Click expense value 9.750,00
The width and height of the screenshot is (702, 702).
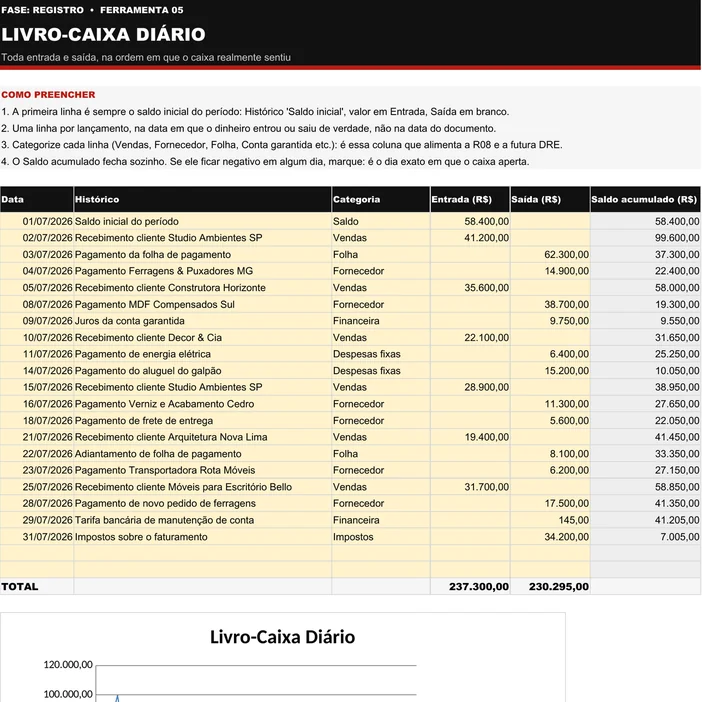click(550, 321)
